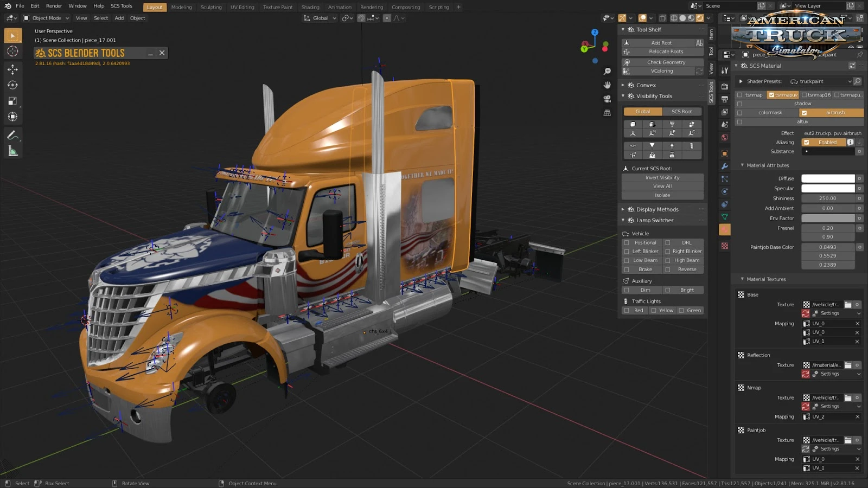Open World properties with the globe icon
Viewport: 868px width, 488px height.
click(724, 137)
